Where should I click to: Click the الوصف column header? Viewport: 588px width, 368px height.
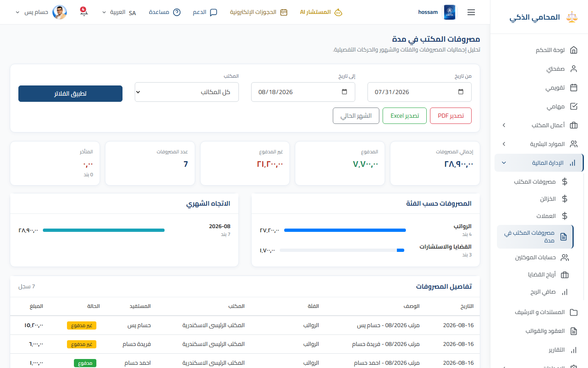pos(412,306)
